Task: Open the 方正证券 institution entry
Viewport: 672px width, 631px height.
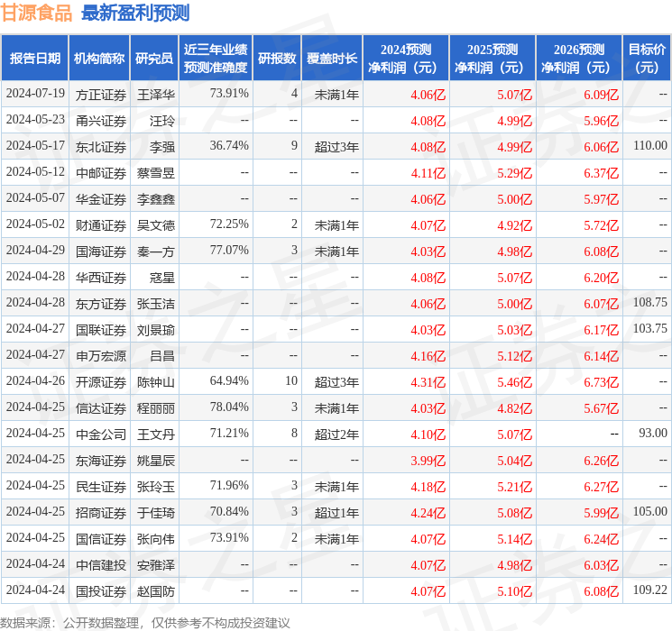Action: pos(101,94)
